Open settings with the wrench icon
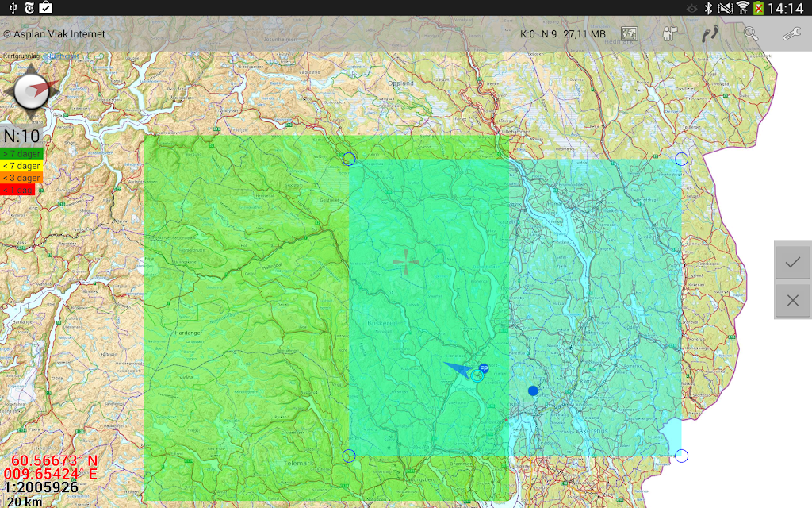Image resolution: width=812 pixels, height=508 pixels. coord(792,34)
